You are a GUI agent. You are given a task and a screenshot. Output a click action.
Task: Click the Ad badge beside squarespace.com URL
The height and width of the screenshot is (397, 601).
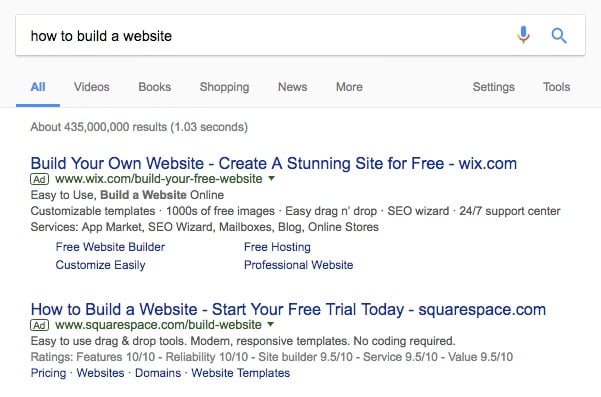click(39, 325)
